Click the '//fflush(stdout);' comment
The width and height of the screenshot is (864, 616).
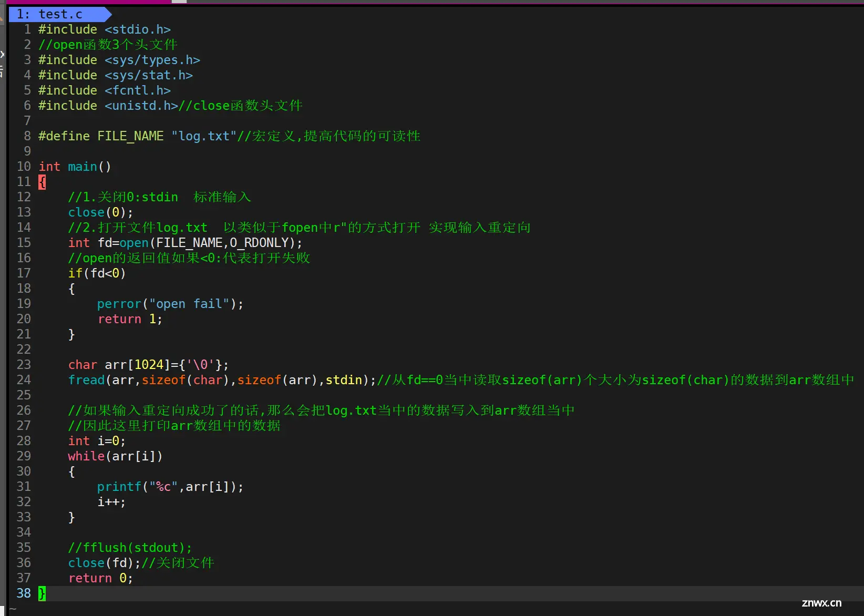[x=130, y=548]
